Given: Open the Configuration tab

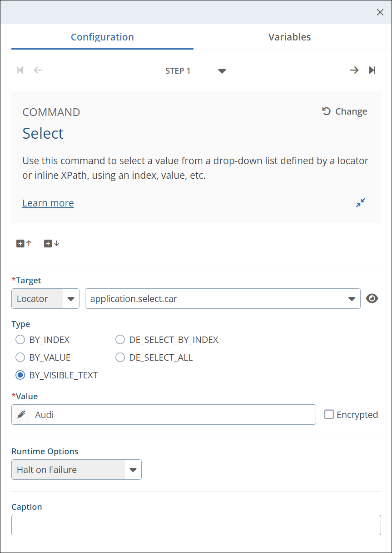Looking at the screenshot, I should (x=102, y=37).
